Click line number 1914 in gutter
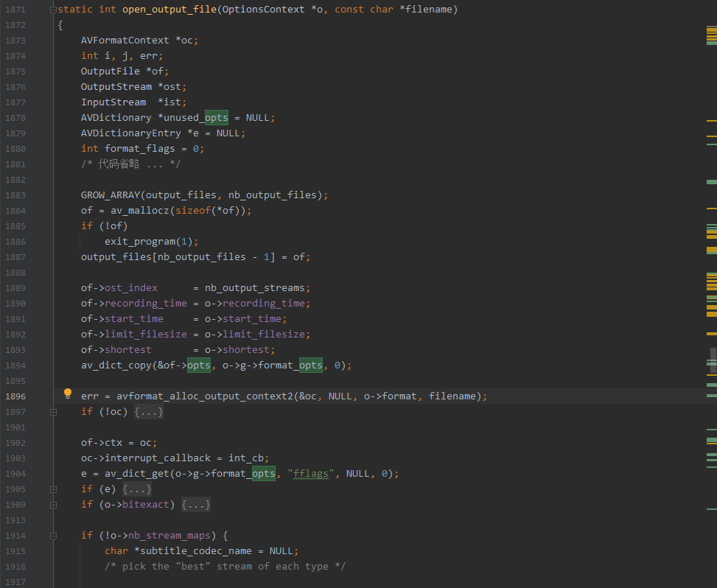This screenshot has width=717, height=588. (15, 536)
